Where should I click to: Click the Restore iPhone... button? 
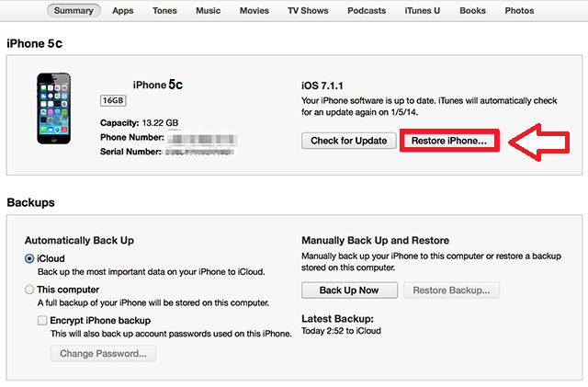[449, 141]
